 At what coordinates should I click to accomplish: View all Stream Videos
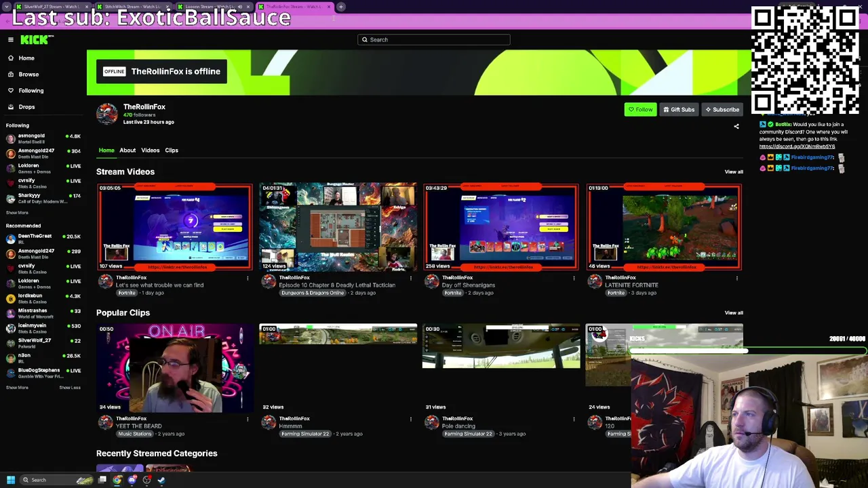(734, 171)
